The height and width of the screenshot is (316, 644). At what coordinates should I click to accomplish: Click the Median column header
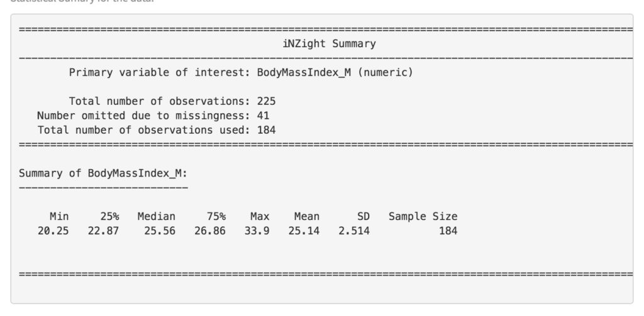point(157,216)
